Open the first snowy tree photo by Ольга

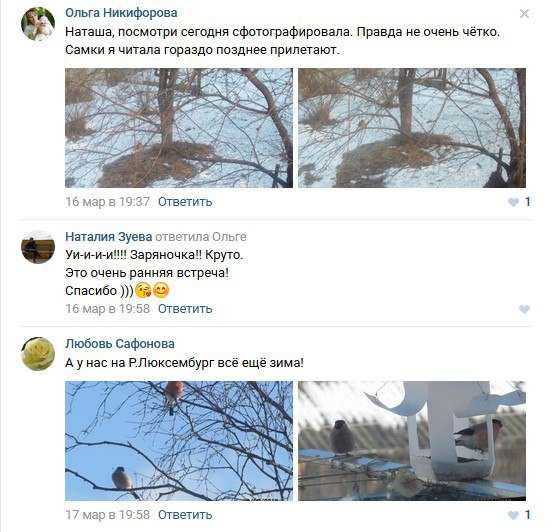tap(179, 128)
